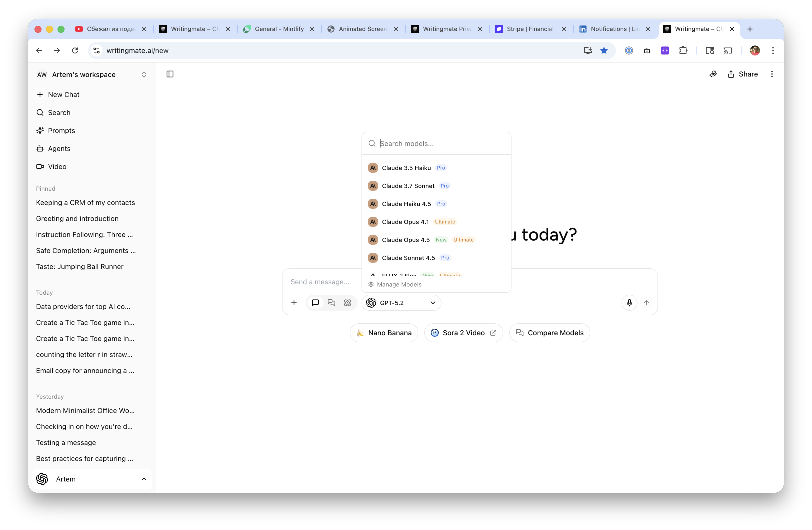812x530 pixels.
Task: Switch to the Stripe Financial browser tab
Action: click(529, 29)
